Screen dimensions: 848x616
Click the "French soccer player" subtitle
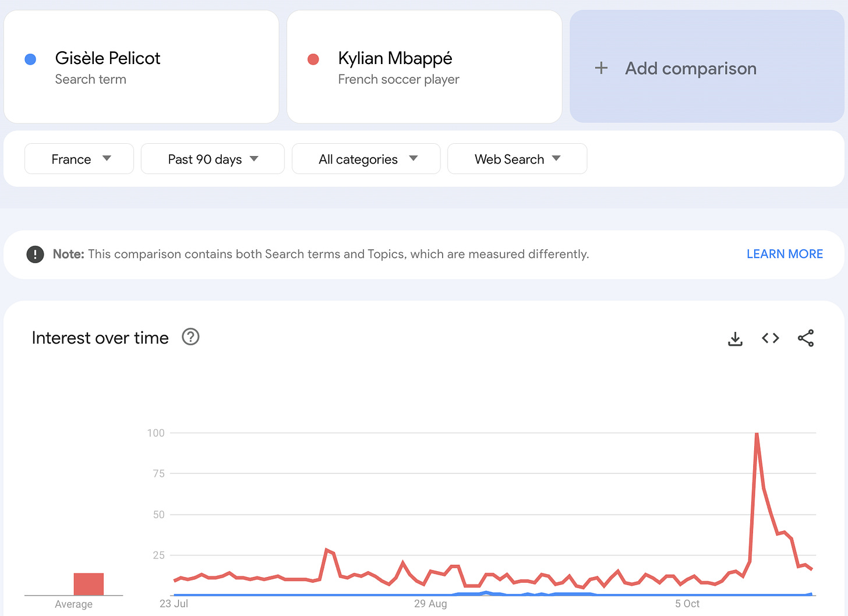pyautogui.click(x=398, y=79)
